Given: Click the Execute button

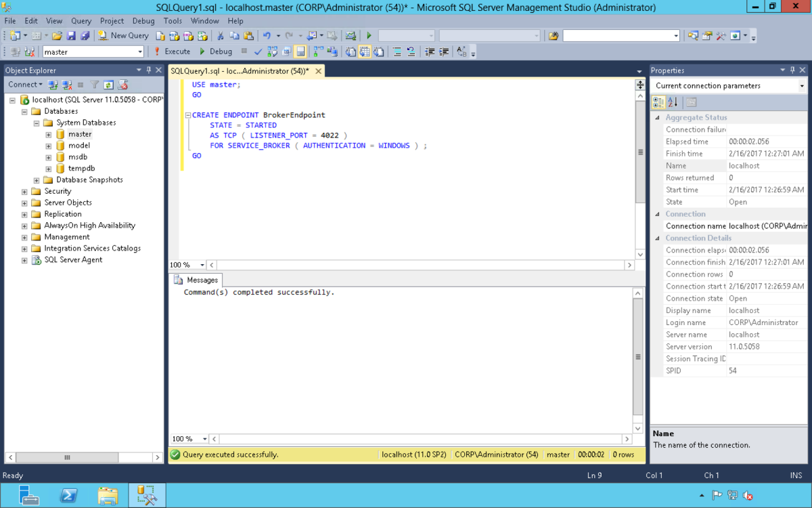Looking at the screenshot, I should coord(171,51).
